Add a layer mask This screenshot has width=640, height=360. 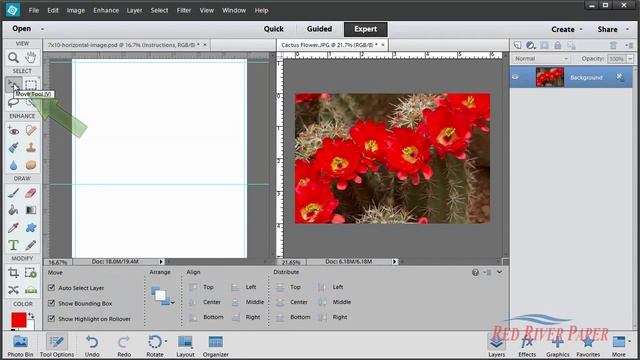click(544, 45)
